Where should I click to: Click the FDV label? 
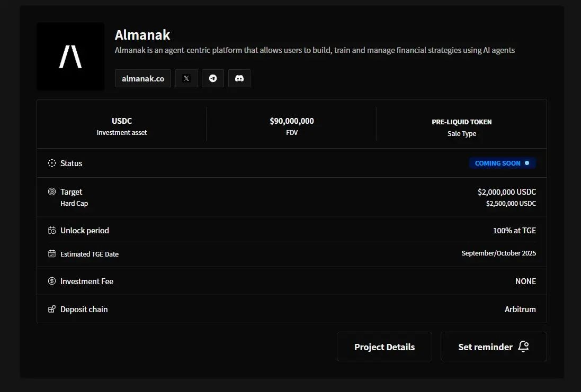click(292, 132)
